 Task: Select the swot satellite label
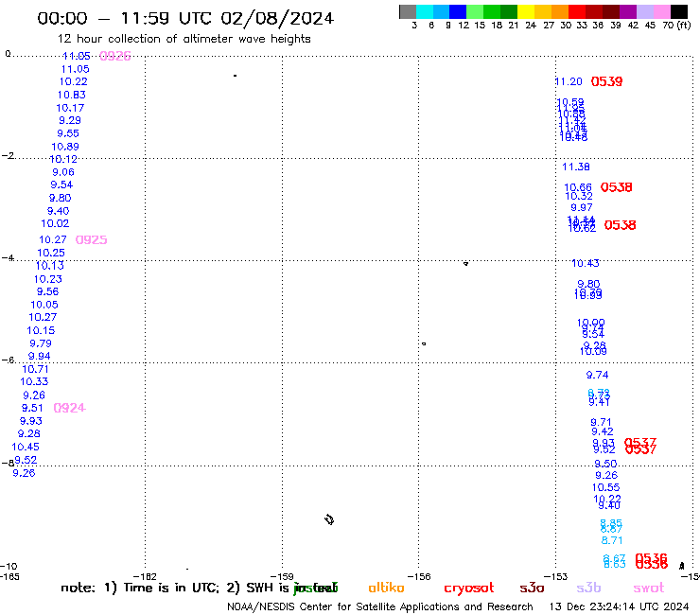pos(649,588)
